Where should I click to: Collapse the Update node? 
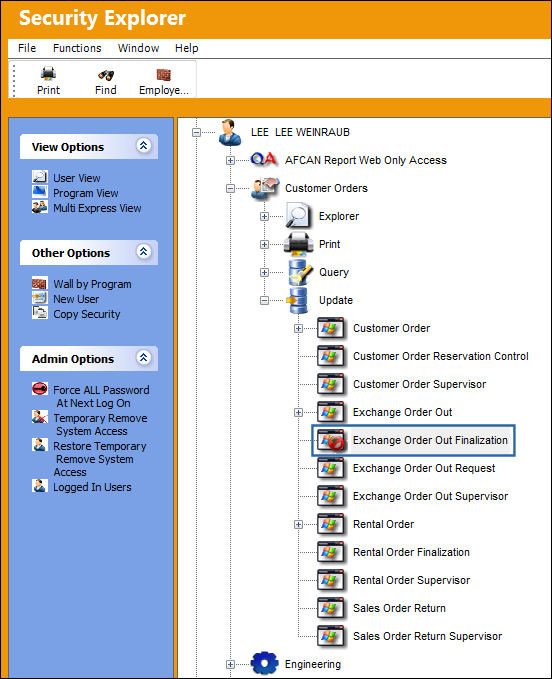264,301
